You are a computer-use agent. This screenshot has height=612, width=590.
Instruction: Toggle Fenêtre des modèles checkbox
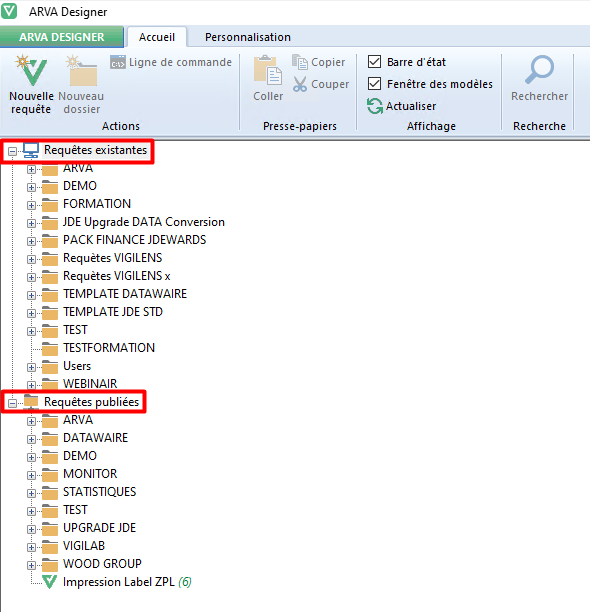coord(375,84)
